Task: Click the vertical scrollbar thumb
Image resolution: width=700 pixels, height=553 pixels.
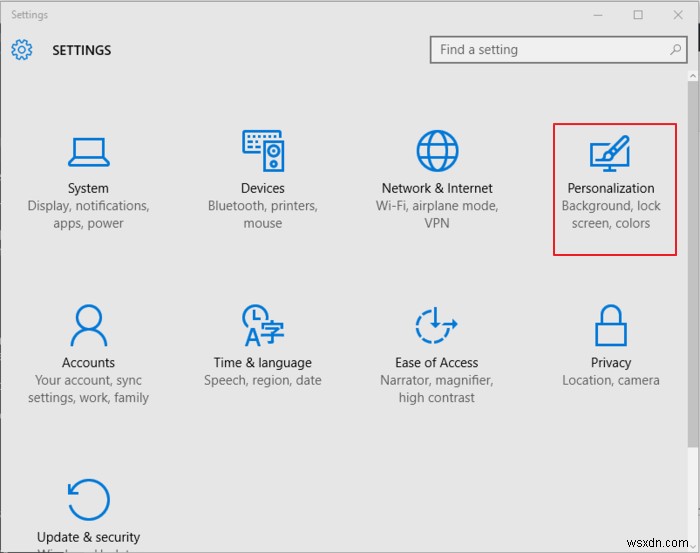Action: tap(692, 263)
